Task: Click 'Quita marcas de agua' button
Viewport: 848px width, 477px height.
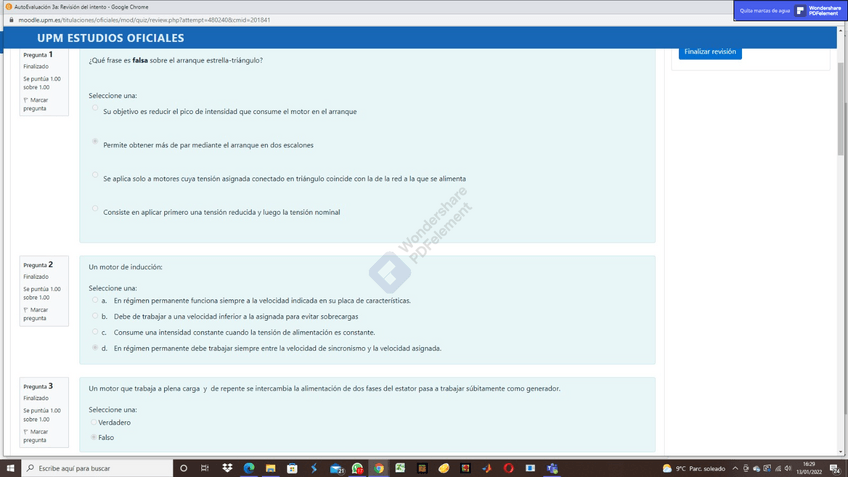Action: [x=764, y=11]
